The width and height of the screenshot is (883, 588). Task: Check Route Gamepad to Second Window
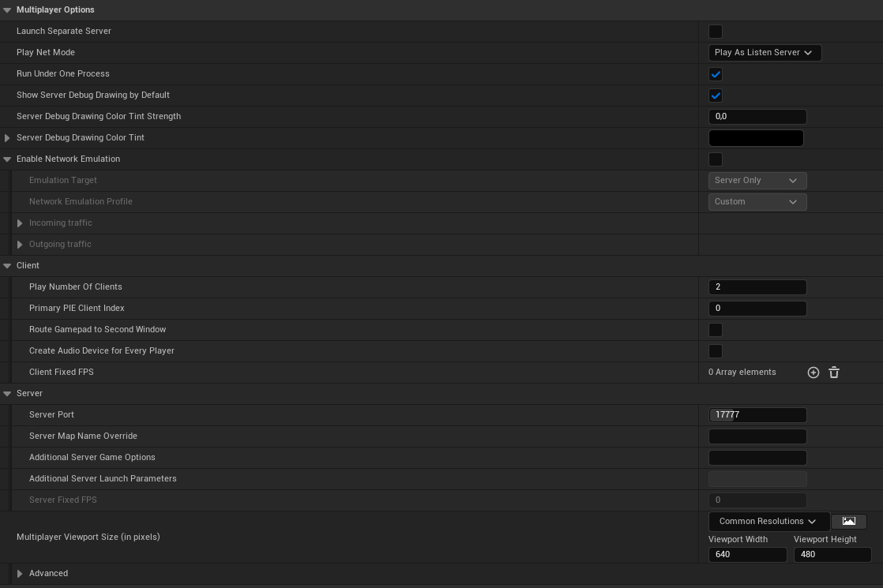[716, 330]
